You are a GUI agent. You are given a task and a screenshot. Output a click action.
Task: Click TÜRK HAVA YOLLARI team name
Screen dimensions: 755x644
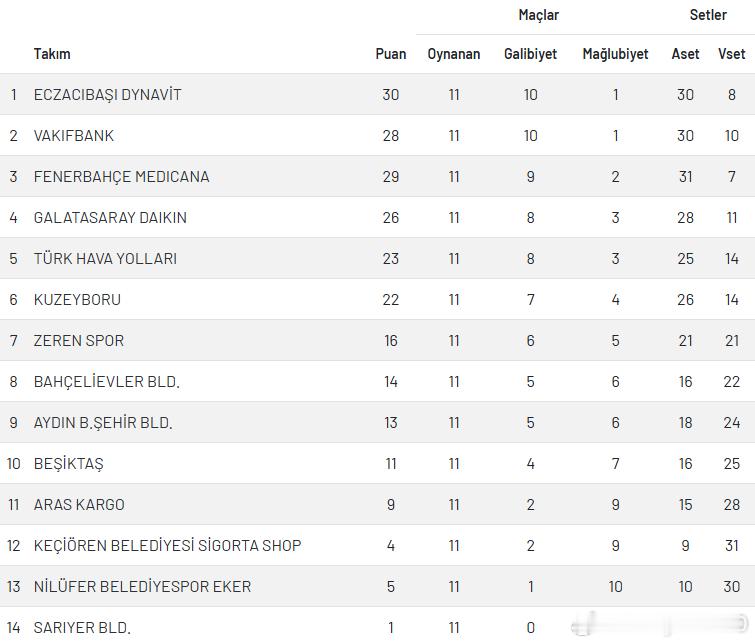105,259
